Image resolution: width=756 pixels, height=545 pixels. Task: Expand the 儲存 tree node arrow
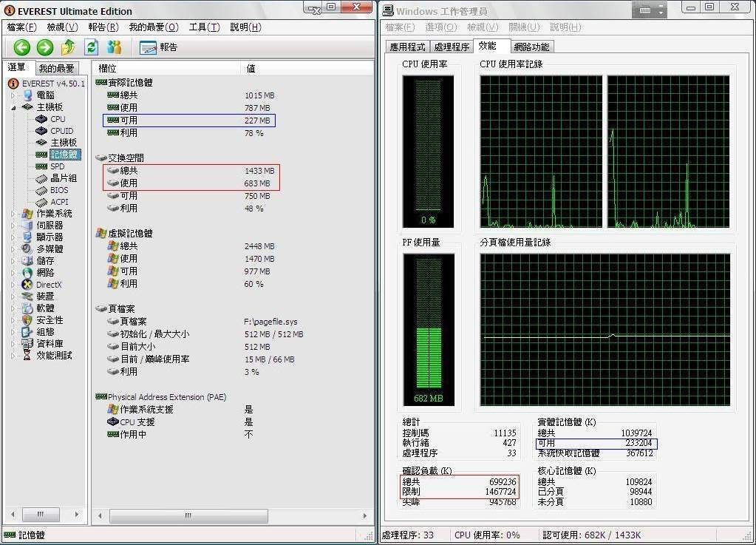[x=13, y=261]
